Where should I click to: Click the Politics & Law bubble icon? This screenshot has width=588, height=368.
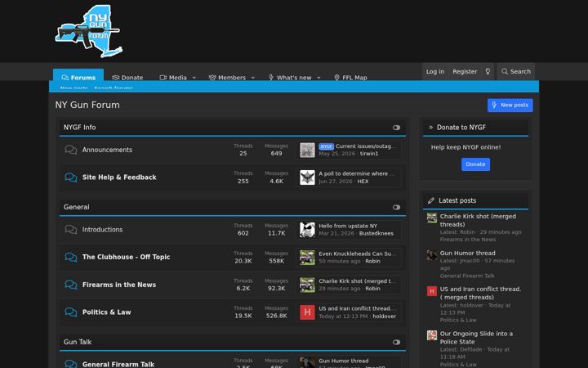pyautogui.click(x=71, y=312)
